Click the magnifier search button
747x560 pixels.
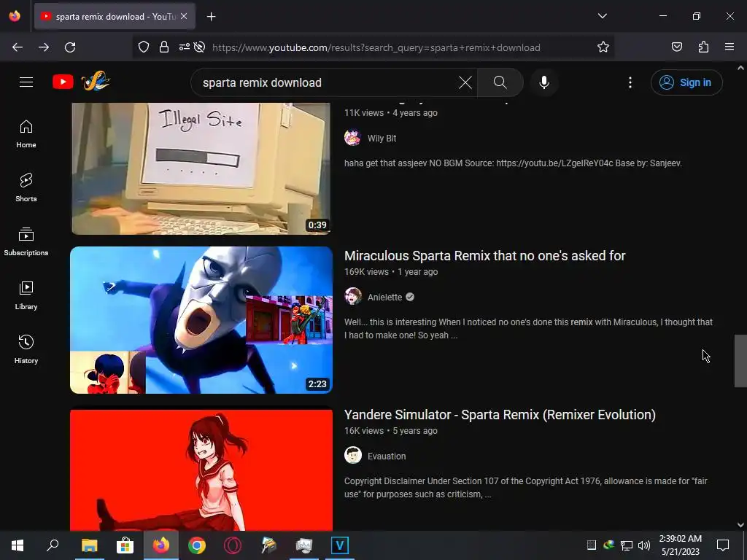coord(500,82)
